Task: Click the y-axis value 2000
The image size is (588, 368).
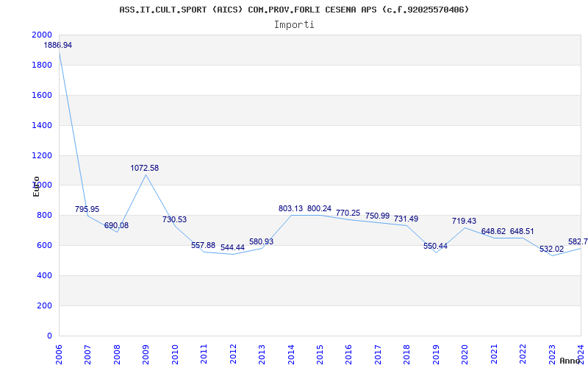Action: coord(42,35)
